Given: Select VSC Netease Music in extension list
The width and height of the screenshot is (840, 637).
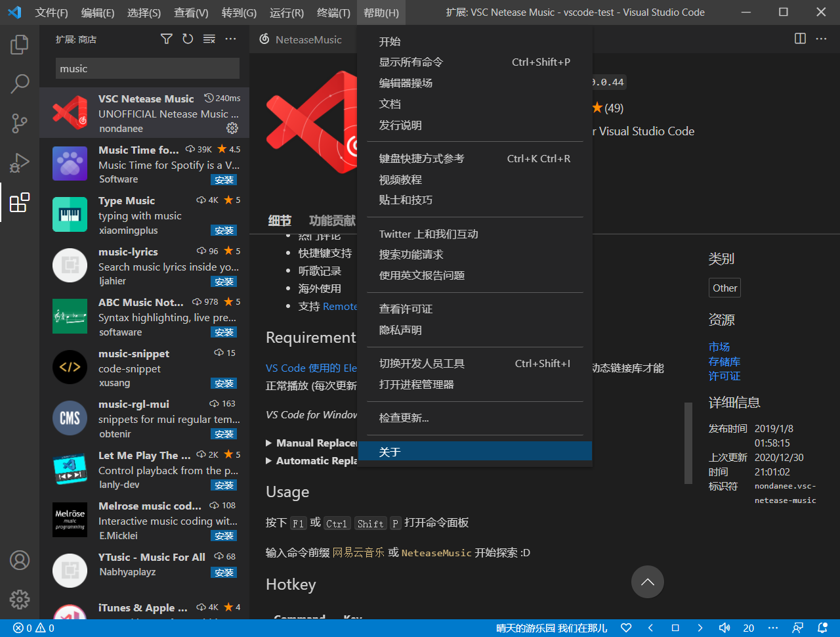Looking at the screenshot, I should (144, 113).
